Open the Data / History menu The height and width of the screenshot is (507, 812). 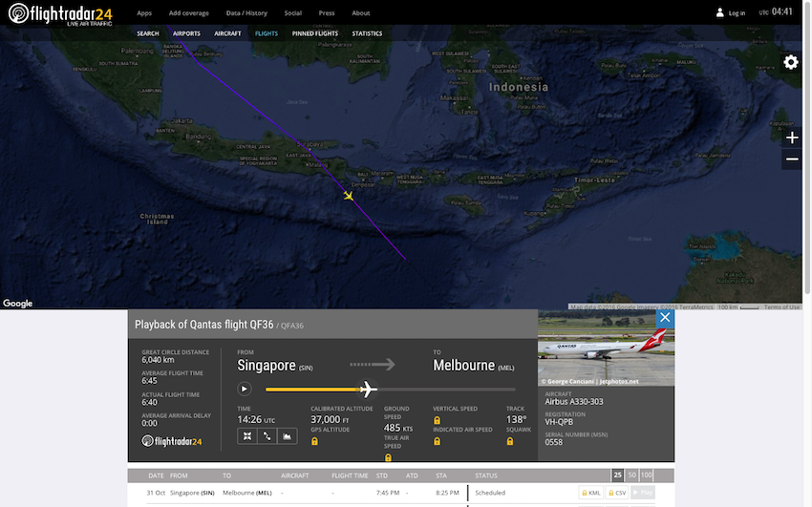246,13
